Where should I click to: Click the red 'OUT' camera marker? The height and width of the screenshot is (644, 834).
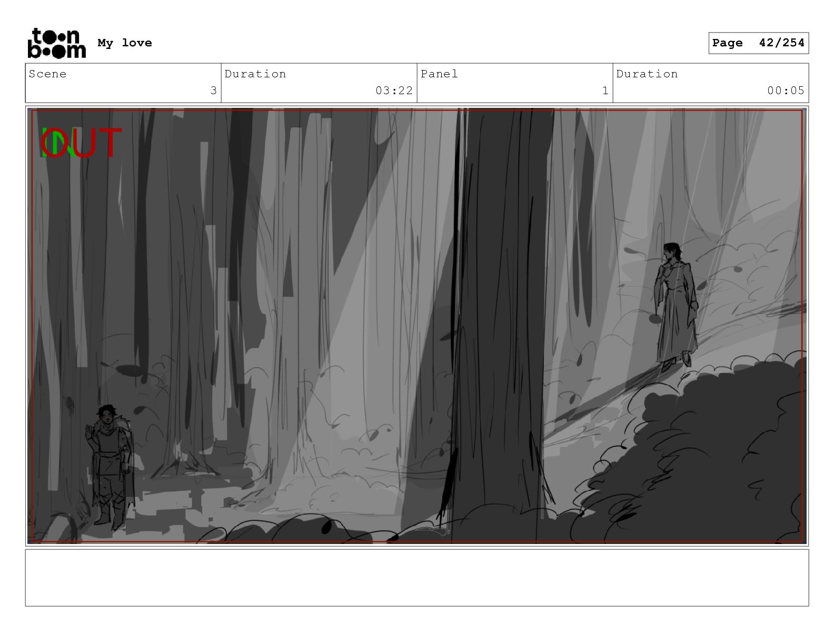tap(82, 143)
